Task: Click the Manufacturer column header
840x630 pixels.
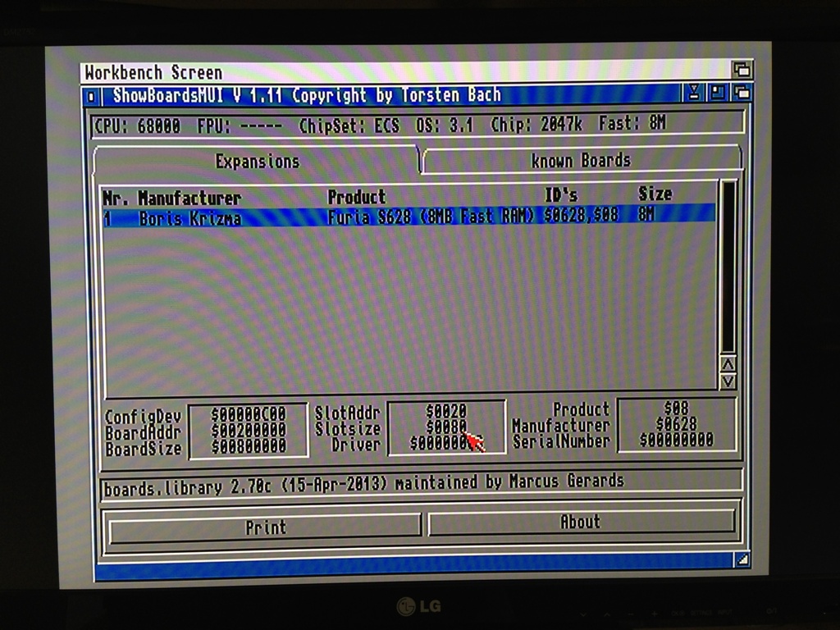Action: pos(189,199)
